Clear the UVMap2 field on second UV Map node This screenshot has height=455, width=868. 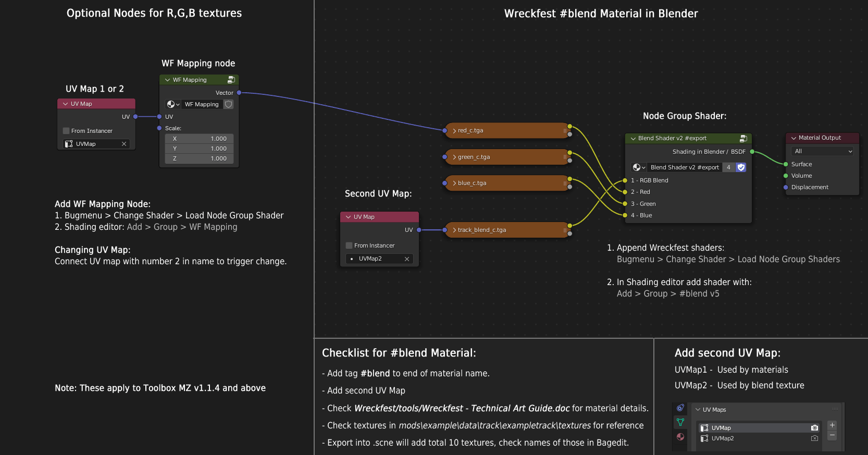(407, 259)
